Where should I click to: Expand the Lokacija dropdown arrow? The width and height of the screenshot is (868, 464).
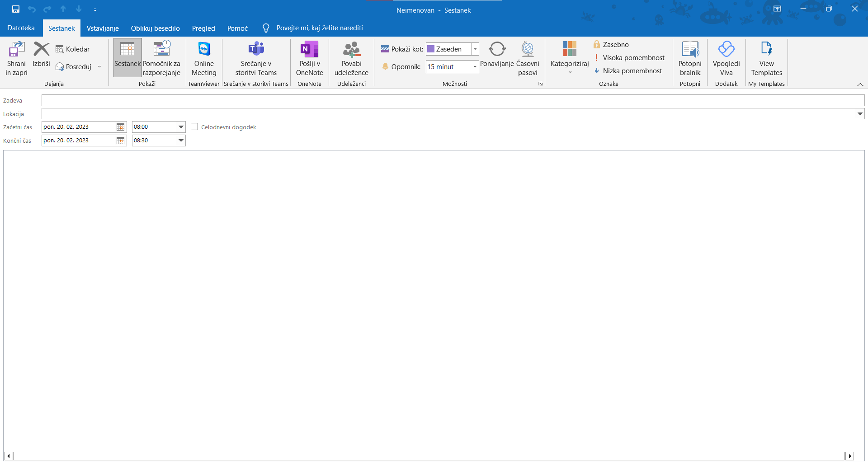click(860, 114)
